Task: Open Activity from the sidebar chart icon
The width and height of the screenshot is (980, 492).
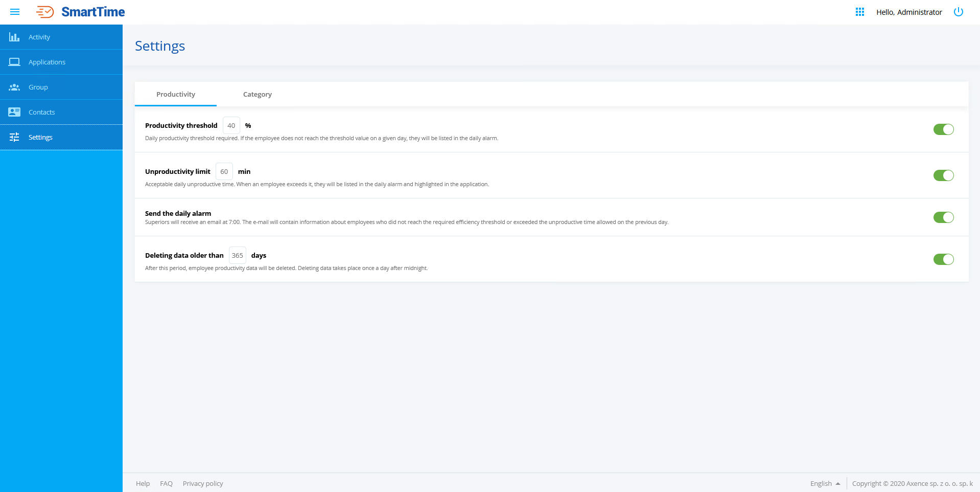Action: [x=14, y=37]
